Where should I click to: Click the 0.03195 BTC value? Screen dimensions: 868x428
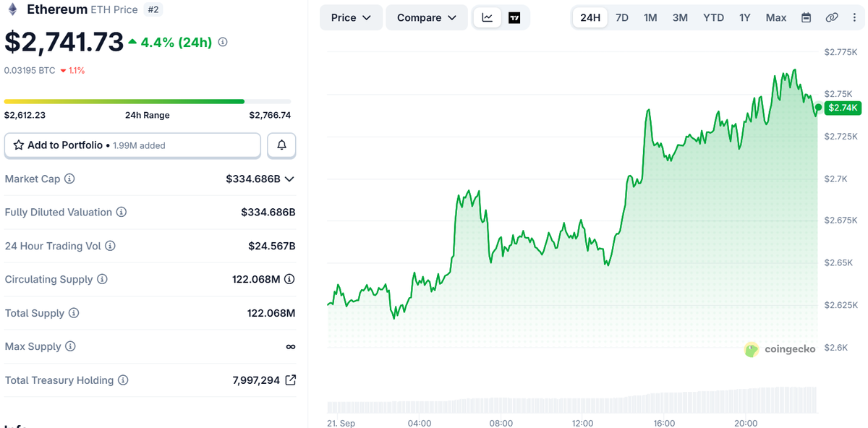30,70
